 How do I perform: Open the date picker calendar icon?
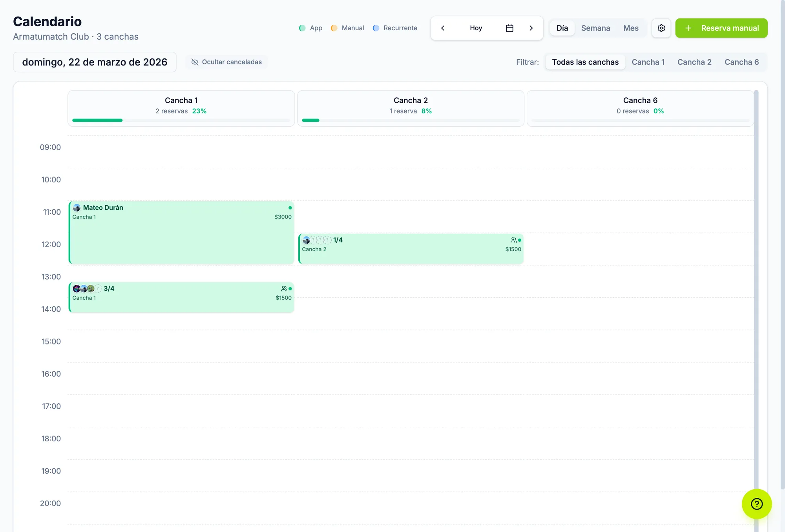[x=509, y=28]
